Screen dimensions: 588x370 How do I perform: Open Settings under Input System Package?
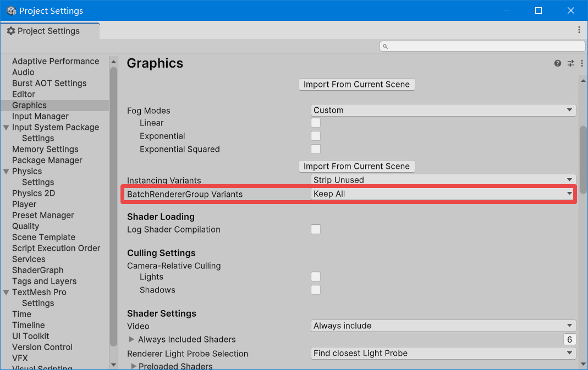38,139
